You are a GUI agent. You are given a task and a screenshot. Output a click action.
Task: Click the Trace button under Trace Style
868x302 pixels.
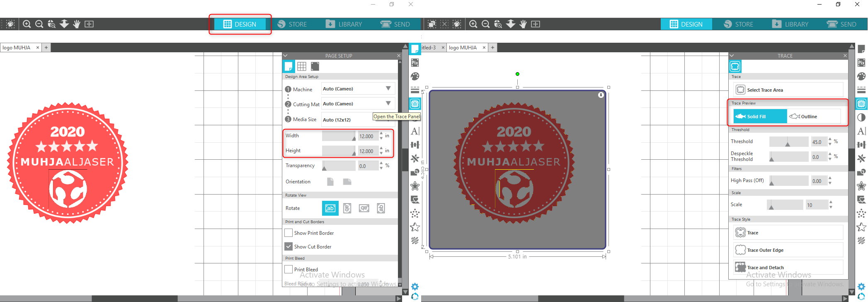788,233
